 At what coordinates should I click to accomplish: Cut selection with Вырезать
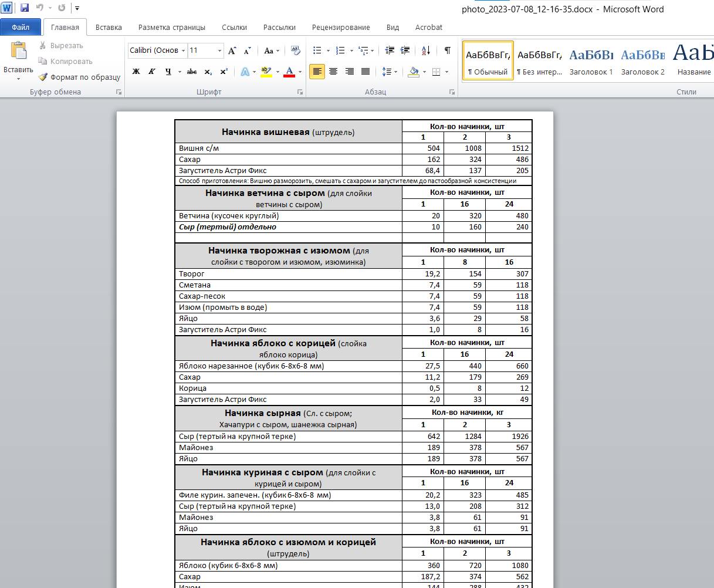tap(61, 45)
